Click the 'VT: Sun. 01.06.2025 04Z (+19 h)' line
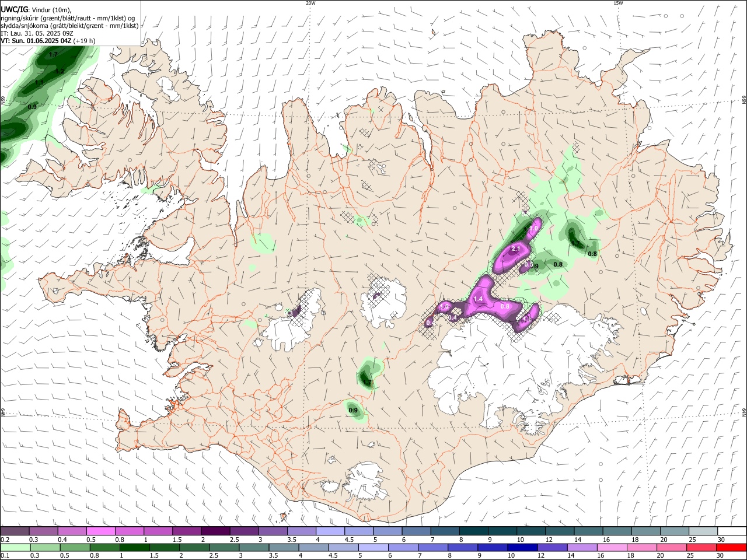The height and width of the screenshot is (560, 747). click(48, 41)
